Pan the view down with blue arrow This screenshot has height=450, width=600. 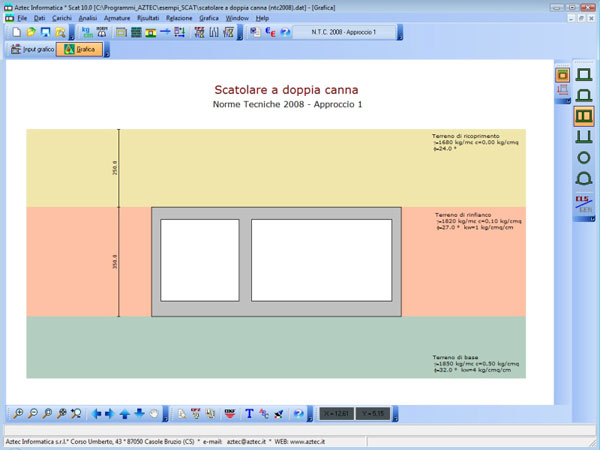point(139,414)
